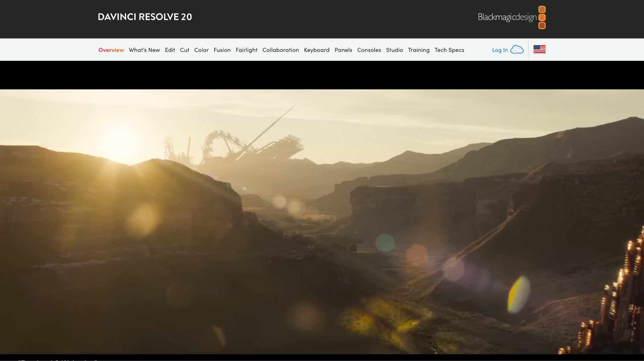Open the Fairlight section
This screenshot has height=361, width=644.
pos(246,50)
